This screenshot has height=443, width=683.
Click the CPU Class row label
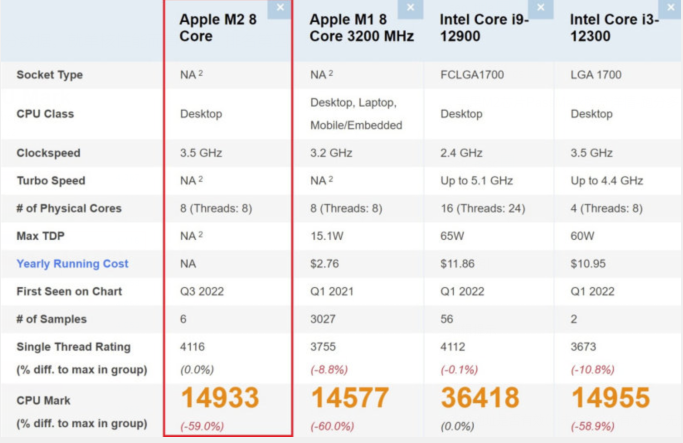[x=45, y=114]
